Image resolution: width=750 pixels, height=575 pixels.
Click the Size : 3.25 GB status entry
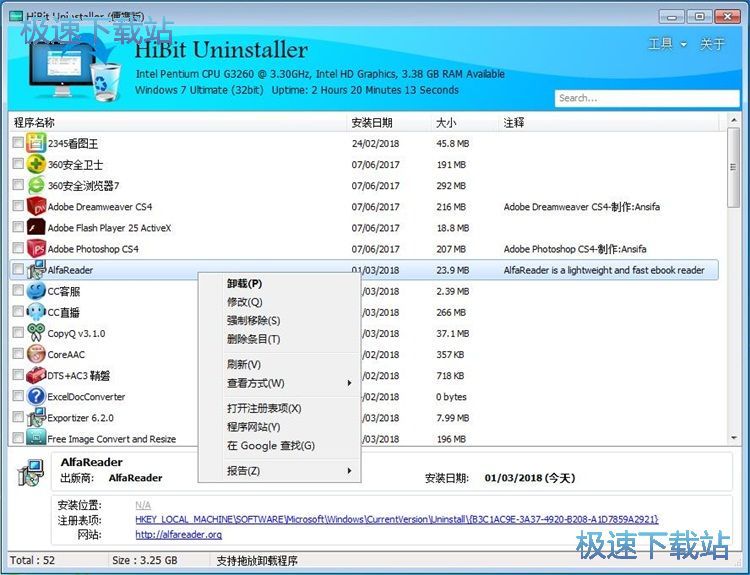click(x=145, y=560)
